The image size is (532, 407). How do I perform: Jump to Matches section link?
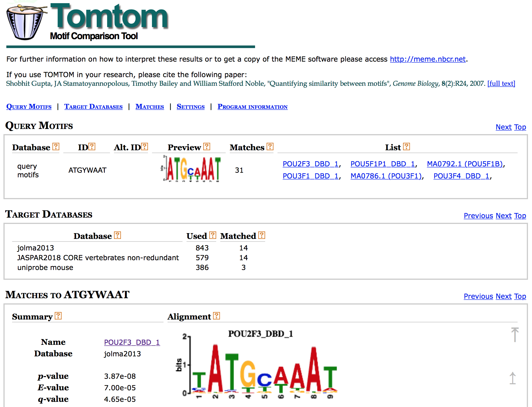tap(150, 106)
